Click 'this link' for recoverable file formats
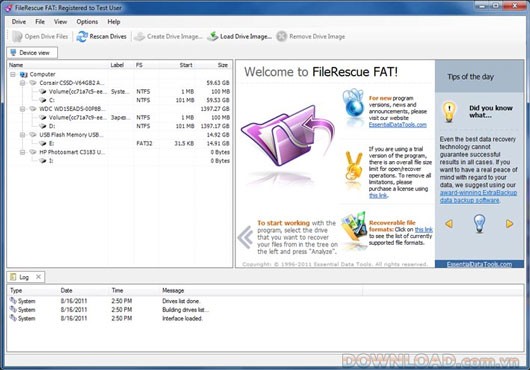The height and width of the screenshot is (370, 530). pyautogui.click(x=424, y=229)
